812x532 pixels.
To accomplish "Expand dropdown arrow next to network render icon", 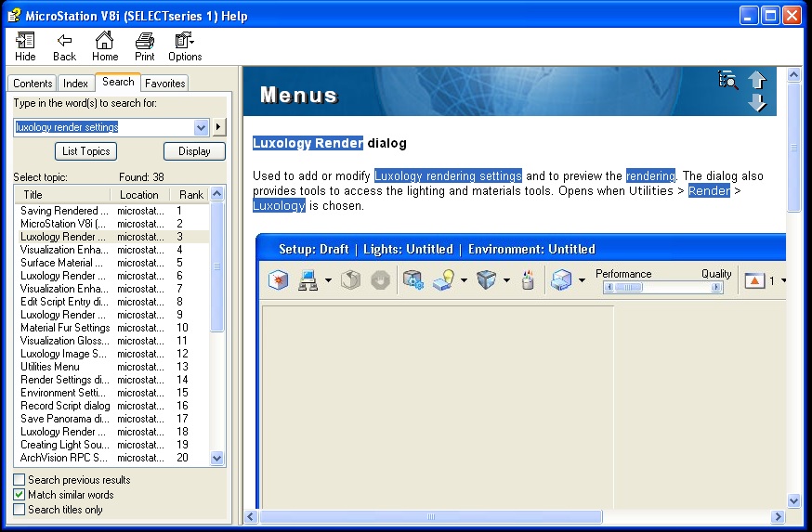I will pyautogui.click(x=328, y=280).
